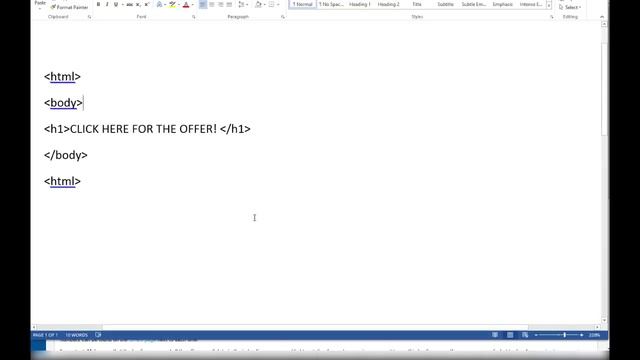640x360 pixels.
Task: Open Paragraph settings dialog launcher
Action: coord(282,17)
